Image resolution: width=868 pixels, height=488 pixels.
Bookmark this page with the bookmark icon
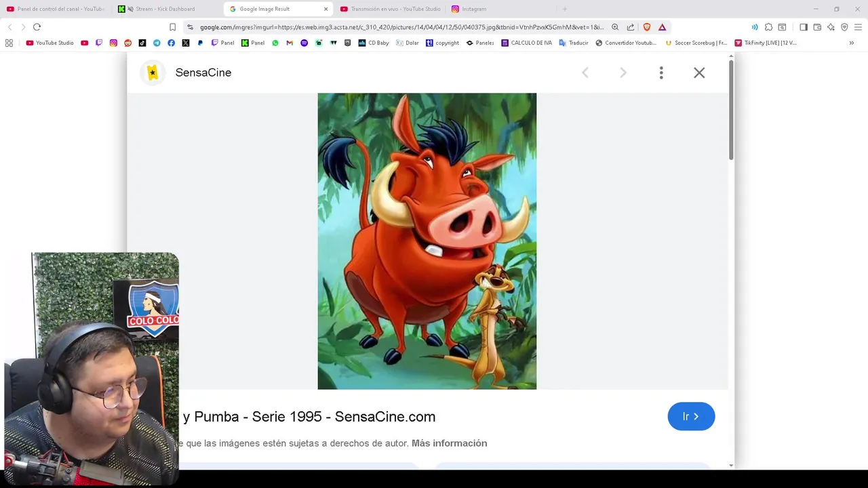pos(172,27)
